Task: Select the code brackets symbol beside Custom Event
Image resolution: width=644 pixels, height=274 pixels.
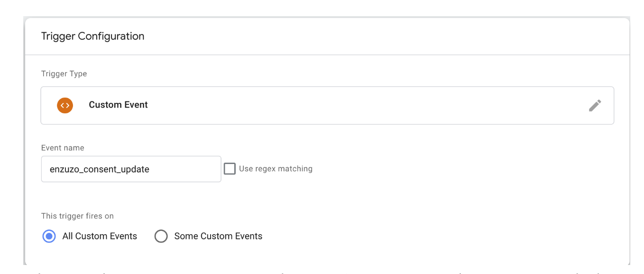Action: tap(65, 105)
